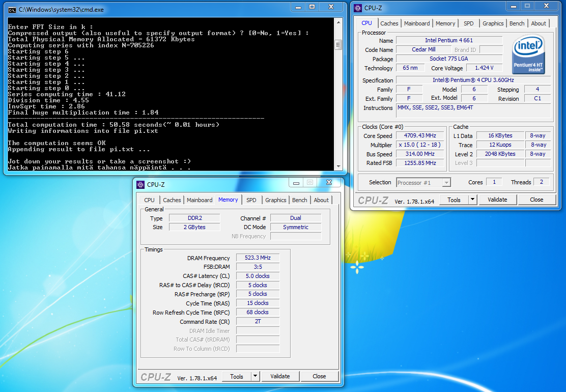Image resolution: width=566 pixels, height=392 pixels.
Task: Click the Rated FSB value 1255.85 MHz
Action: [x=420, y=163]
